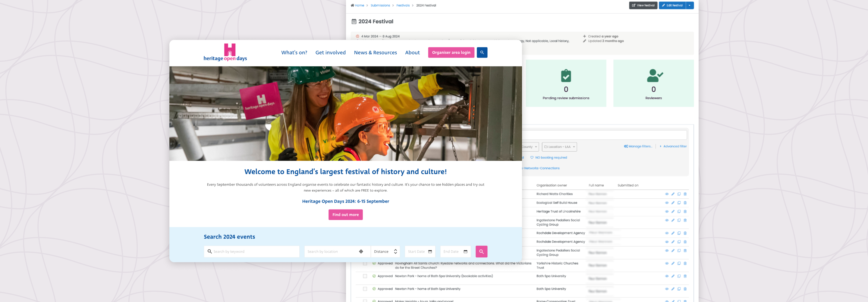Expand the Advanced filter section
868x302 pixels.
coord(673,146)
